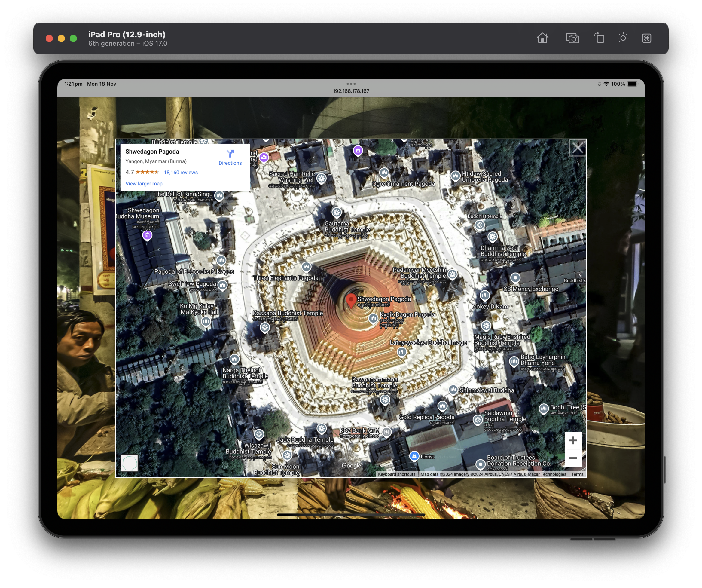Select the Shwedagon Buddha Museum purple marker
The image size is (702, 588).
[147, 235]
